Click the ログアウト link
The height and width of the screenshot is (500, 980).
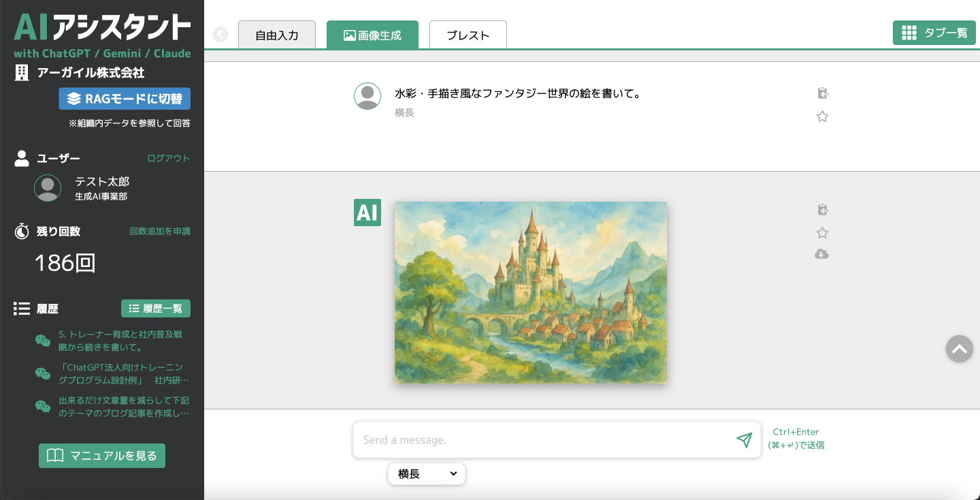tap(169, 158)
